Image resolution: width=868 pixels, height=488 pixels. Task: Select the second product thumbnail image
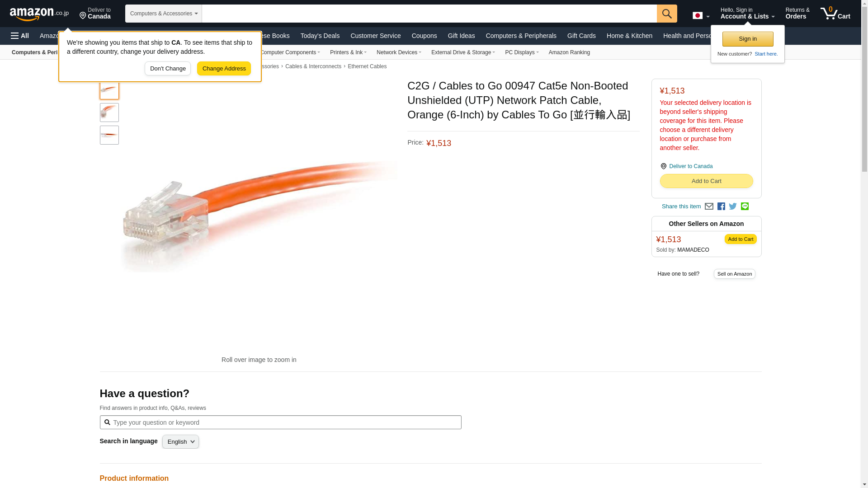109,113
